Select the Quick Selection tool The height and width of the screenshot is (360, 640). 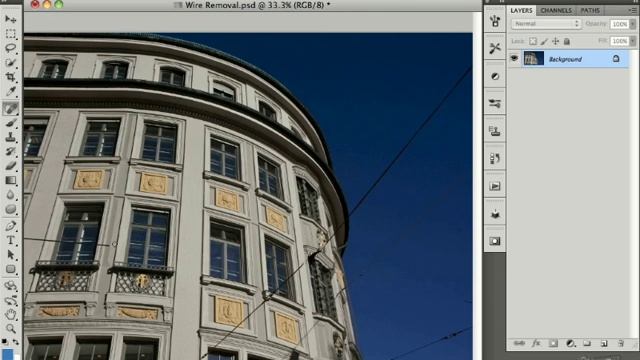[x=11, y=62]
